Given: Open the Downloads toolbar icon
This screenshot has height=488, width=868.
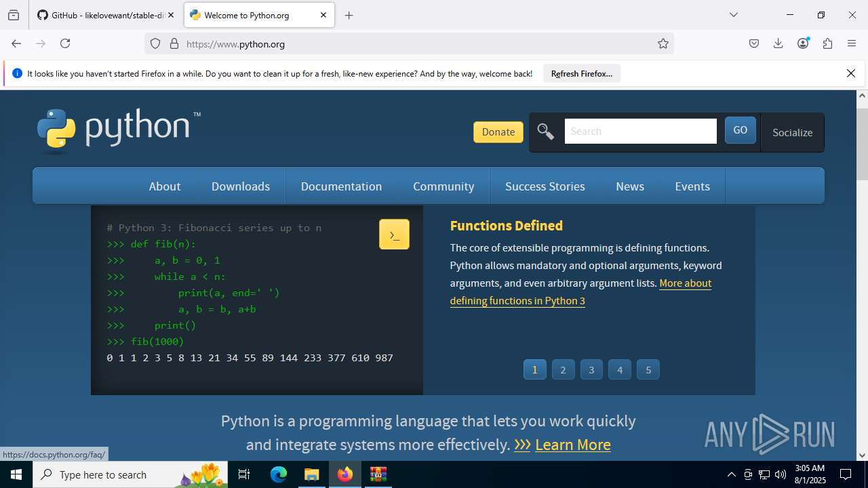Looking at the screenshot, I should point(778,43).
